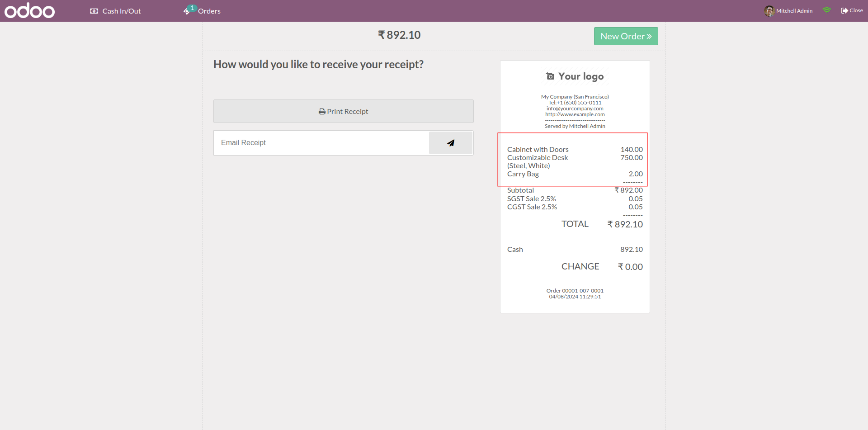Click the company phone number on receipt
The image size is (868, 430).
[x=575, y=103]
